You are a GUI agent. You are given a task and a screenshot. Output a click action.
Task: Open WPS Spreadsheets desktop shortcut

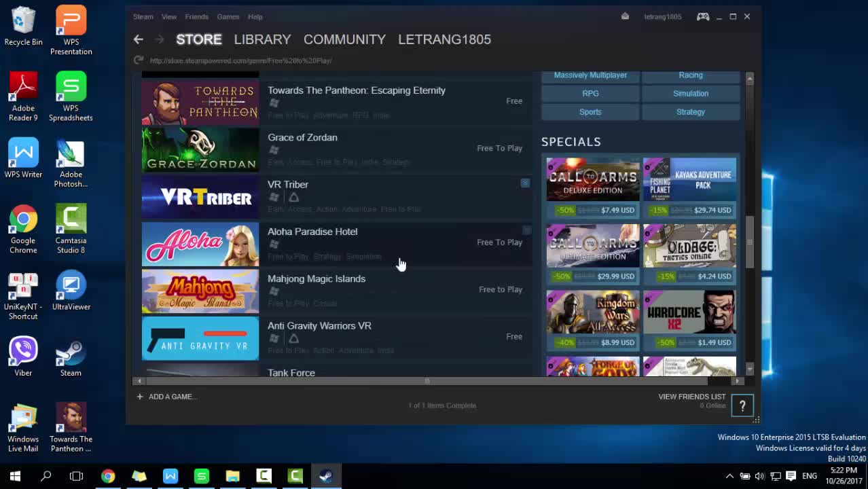coord(71,96)
